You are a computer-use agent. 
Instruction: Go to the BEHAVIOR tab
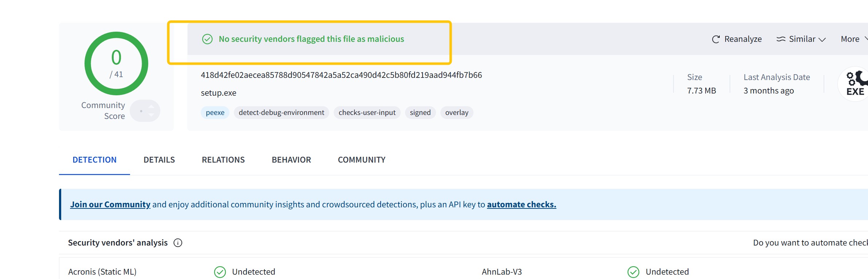pos(291,160)
